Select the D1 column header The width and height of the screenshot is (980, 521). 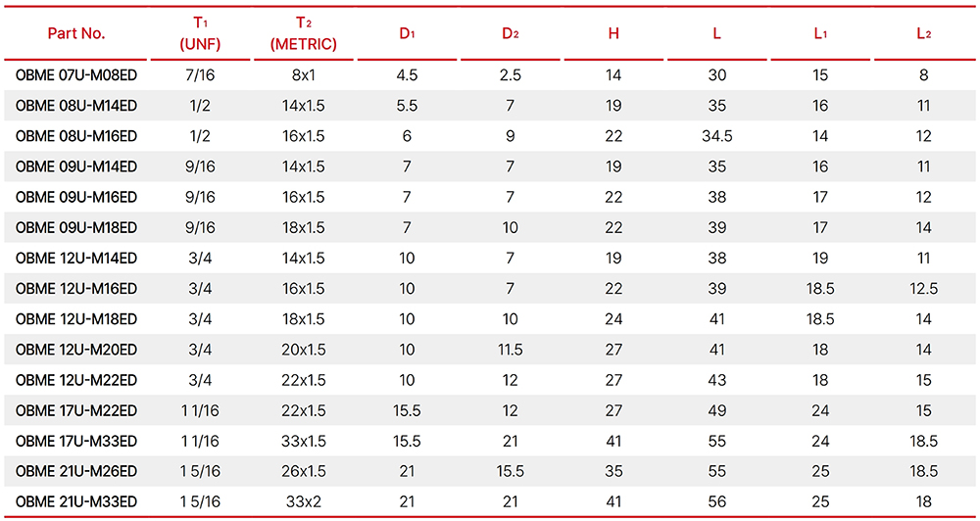coord(407,33)
